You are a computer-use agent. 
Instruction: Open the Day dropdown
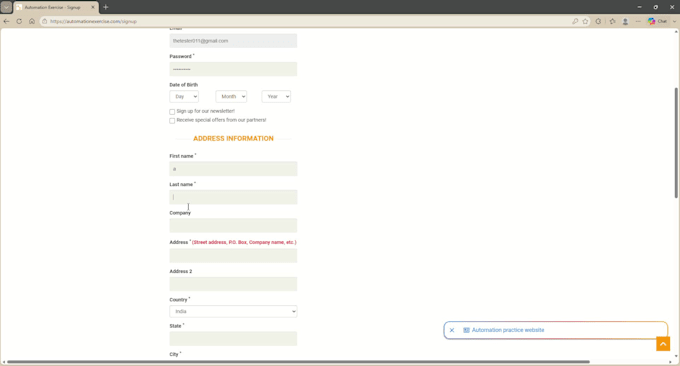point(184,96)
